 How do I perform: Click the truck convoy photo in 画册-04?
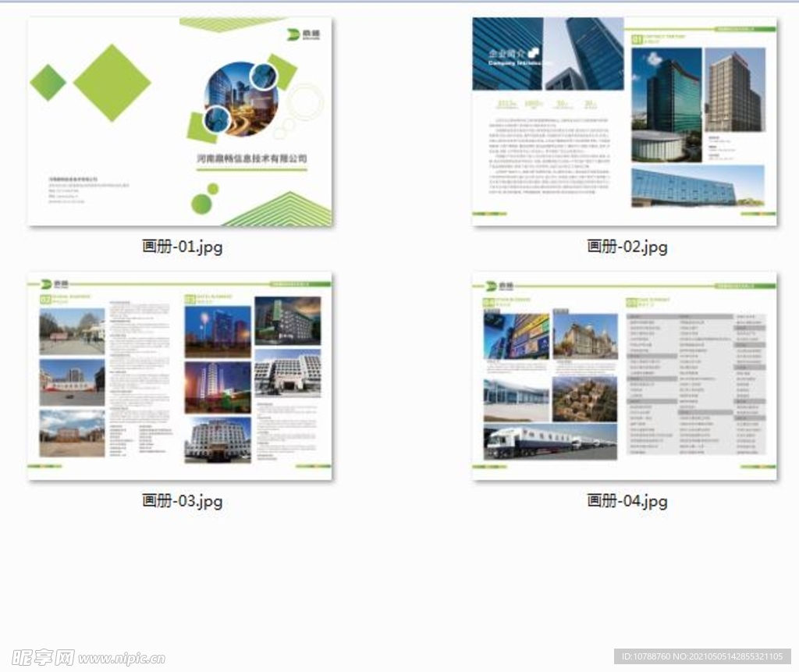tap(550, 441)
